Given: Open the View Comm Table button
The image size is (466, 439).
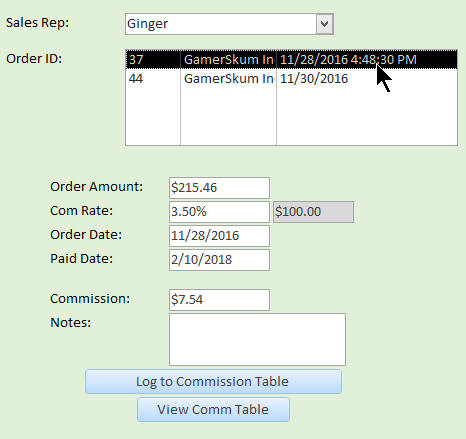Looking at the screenshot, I should tap(213, 410).
